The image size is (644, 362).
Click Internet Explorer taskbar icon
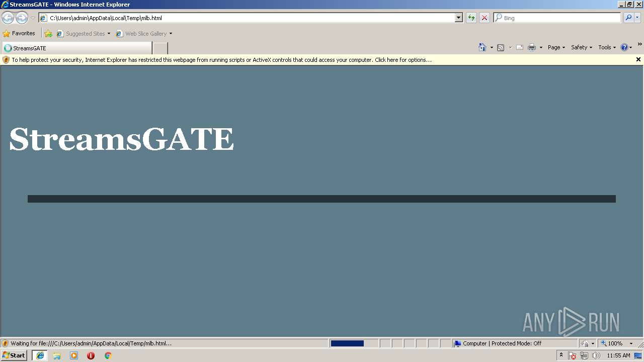40,355
